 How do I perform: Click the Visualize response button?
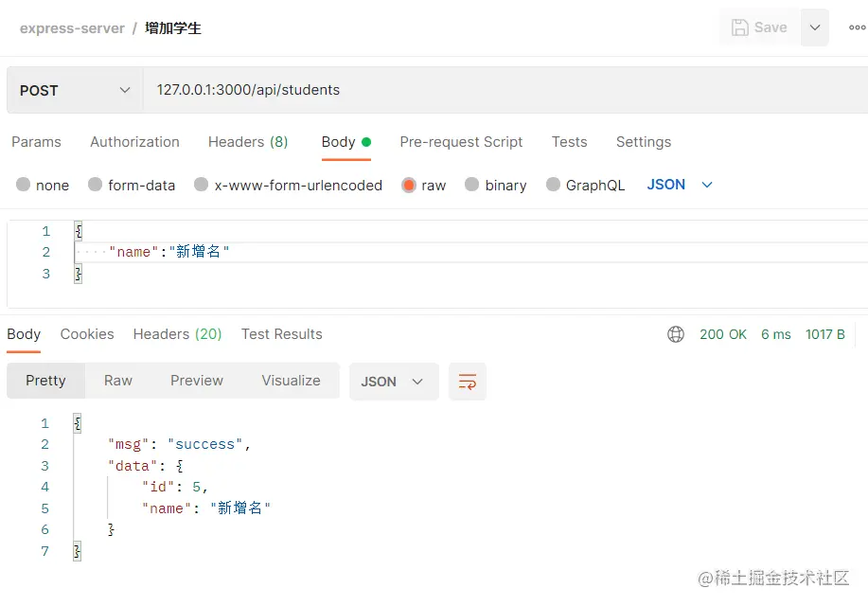(291, 381)
